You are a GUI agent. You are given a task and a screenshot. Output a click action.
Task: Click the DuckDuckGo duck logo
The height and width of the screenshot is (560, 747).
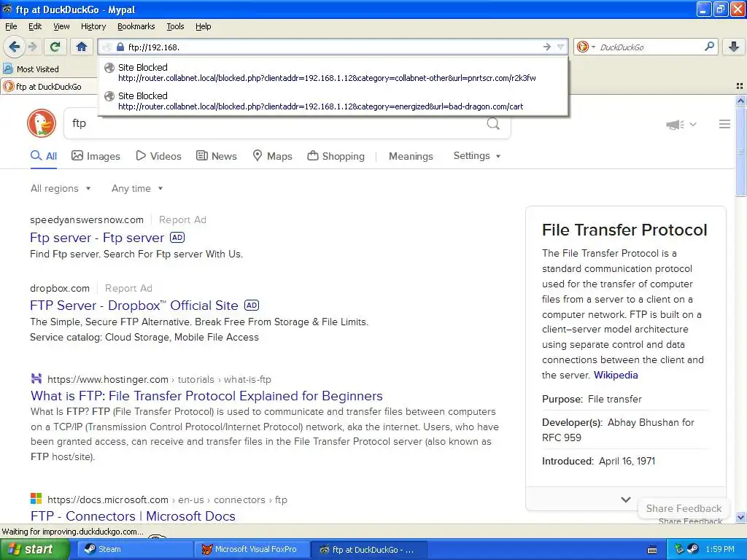click(x=42, y=123)
